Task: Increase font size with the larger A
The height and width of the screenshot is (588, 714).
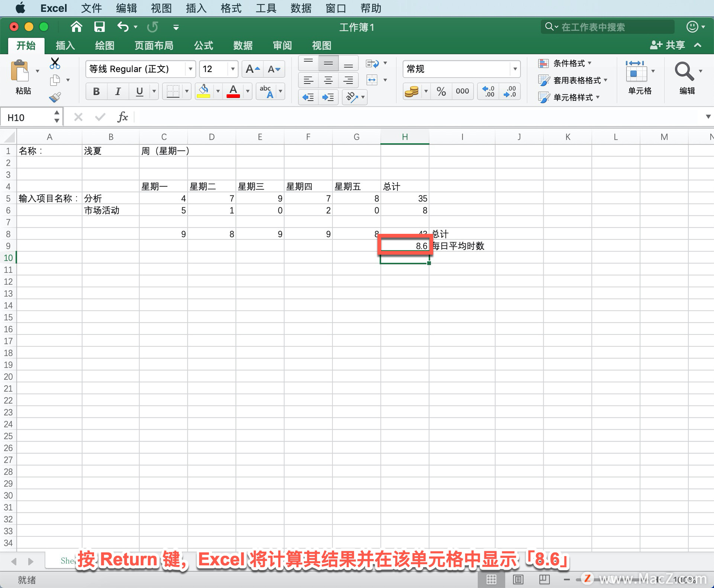Action: click(x=253, y=69)
